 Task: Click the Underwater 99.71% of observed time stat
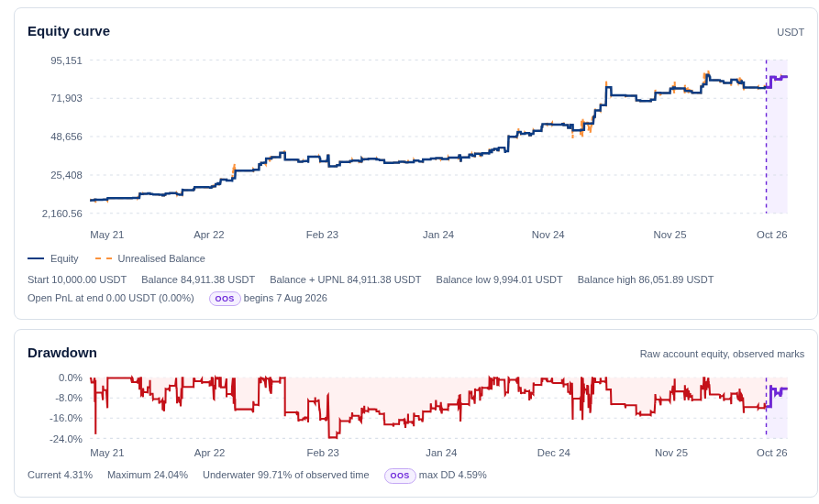[286, 476]
